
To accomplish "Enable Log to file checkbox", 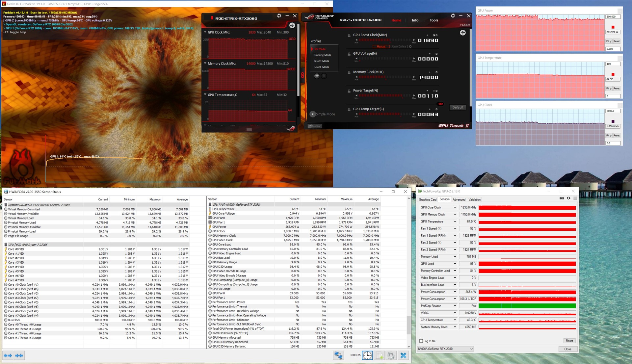I will point(421,341).
